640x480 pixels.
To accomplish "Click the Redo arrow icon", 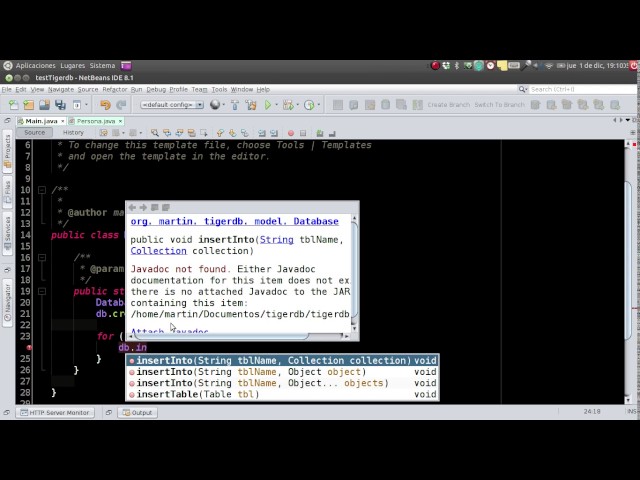I will pyautogui.click(x=121, y=105).
